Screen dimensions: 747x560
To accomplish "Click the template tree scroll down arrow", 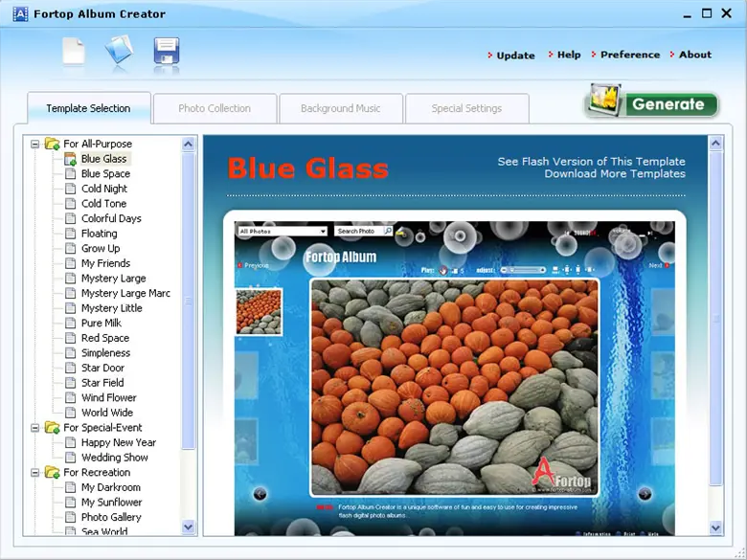I will coord(188,526).
